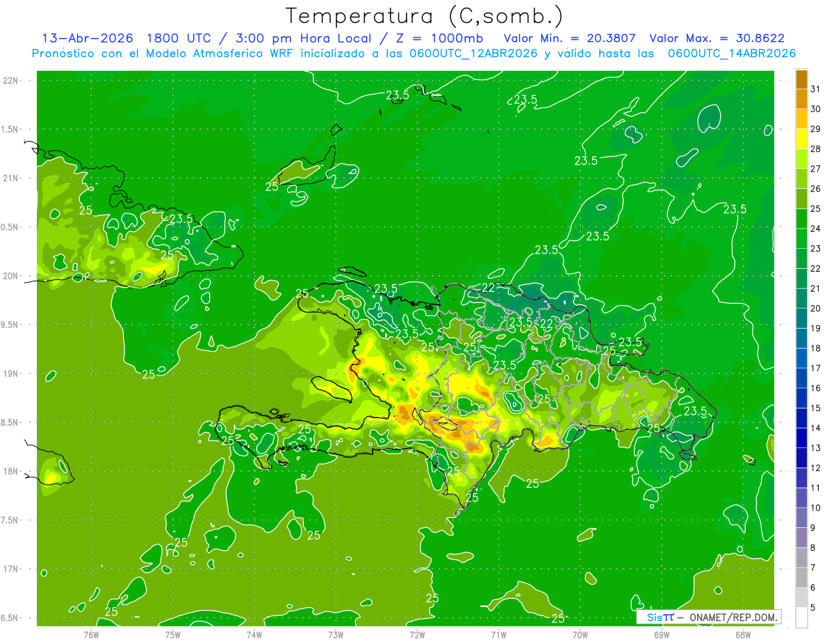The height and width of the screenshot is (644, 834).
Task: Pick the 31 degree brown legend swatch
Action: tap(801, 80)
